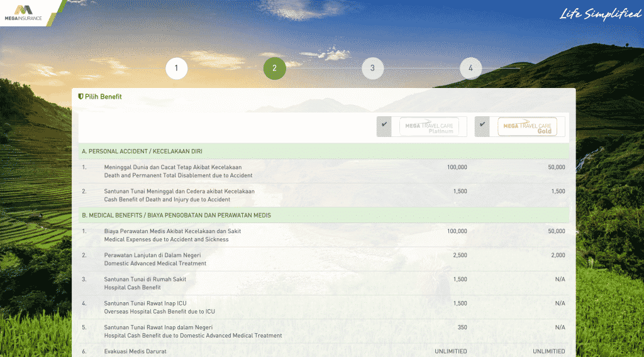Image resolution: width=644 pixels, height=357 pixels.
Task: Click Platinum value 2,500 for Perawatan Lanjutan
Action: click(x=460, y=255)
